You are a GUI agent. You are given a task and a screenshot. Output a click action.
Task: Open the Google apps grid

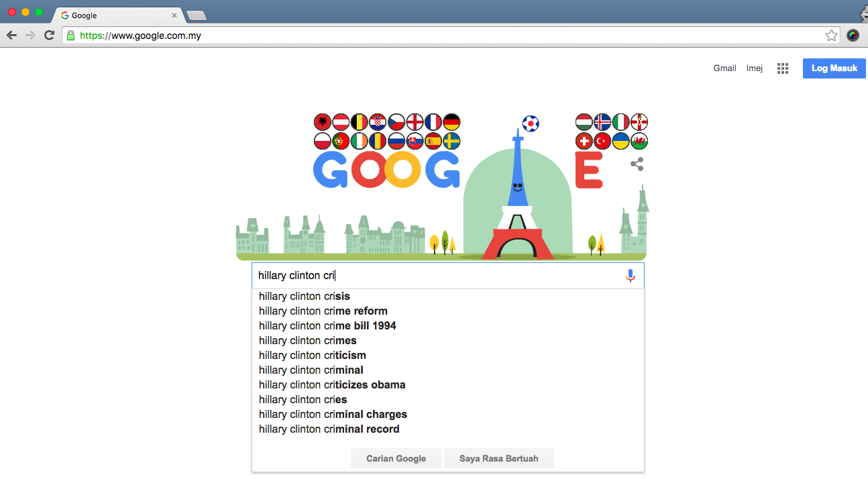pyautogui.click(x=782, y=68)
